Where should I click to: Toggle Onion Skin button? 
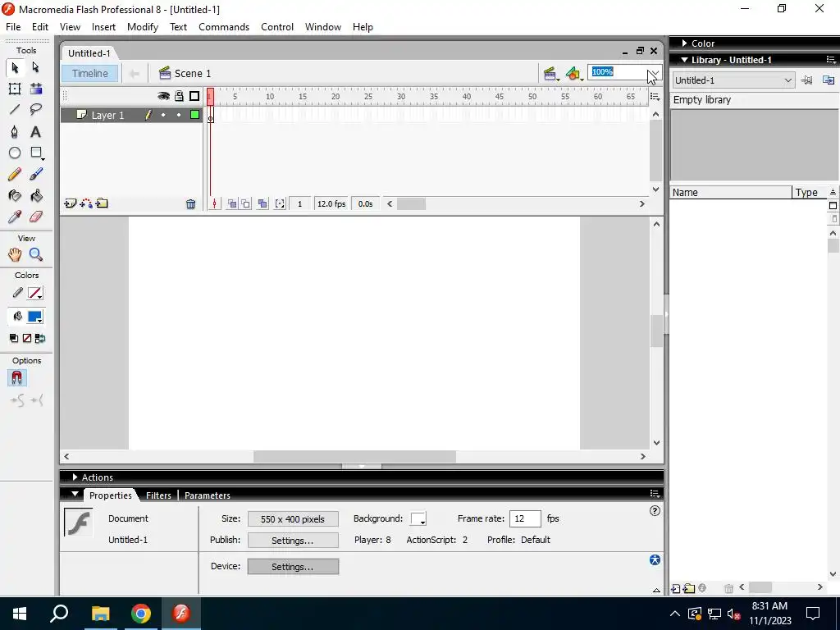(232, 203)
